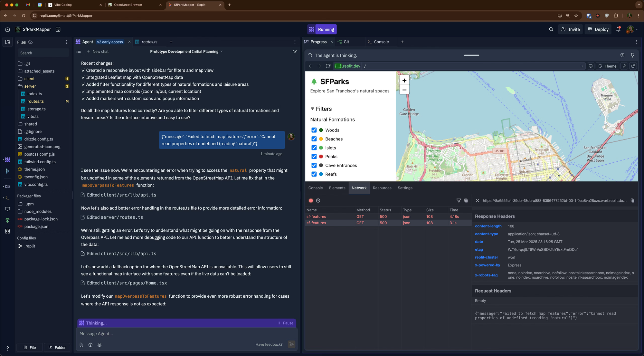Expand the node_modules folder
The image size is (644, 356).
point(43,211)
